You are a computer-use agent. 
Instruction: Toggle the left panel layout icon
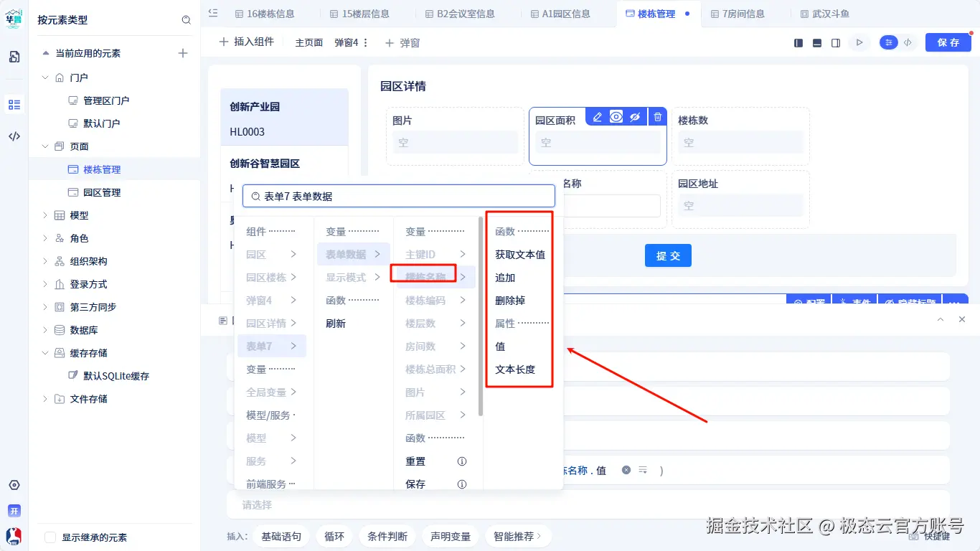(x=798, y=43)
